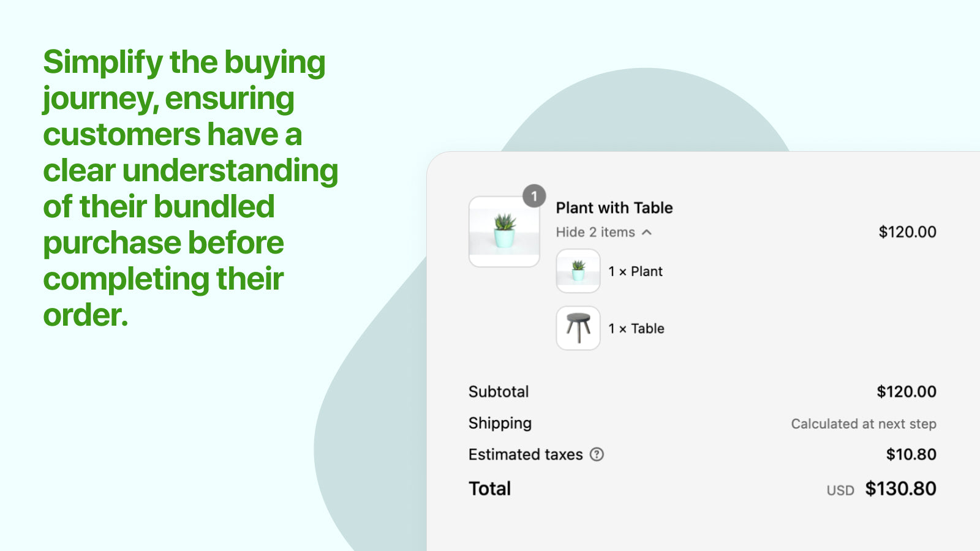Click the Subtotal amount $120.00
The image size is (980, 551).
coord(907,392)
